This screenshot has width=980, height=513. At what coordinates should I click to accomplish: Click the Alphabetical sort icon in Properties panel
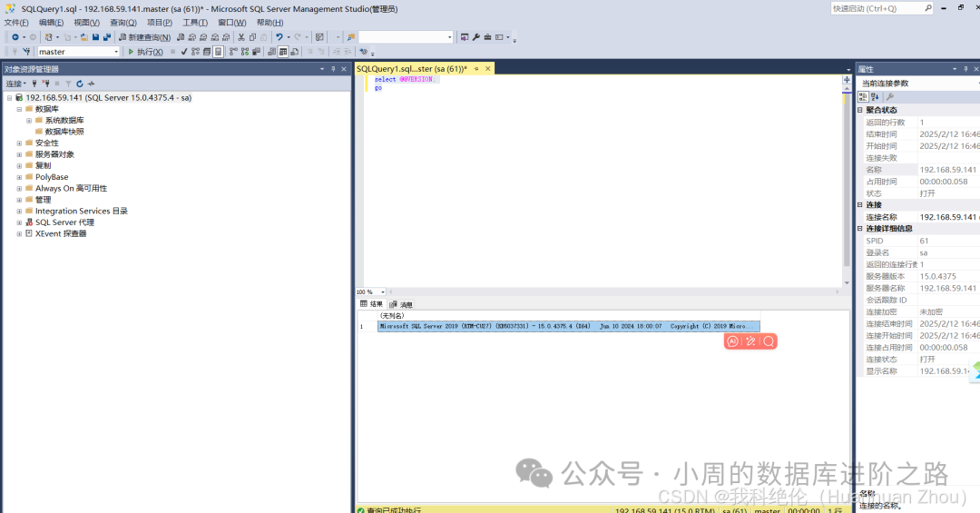coord(875,96)
